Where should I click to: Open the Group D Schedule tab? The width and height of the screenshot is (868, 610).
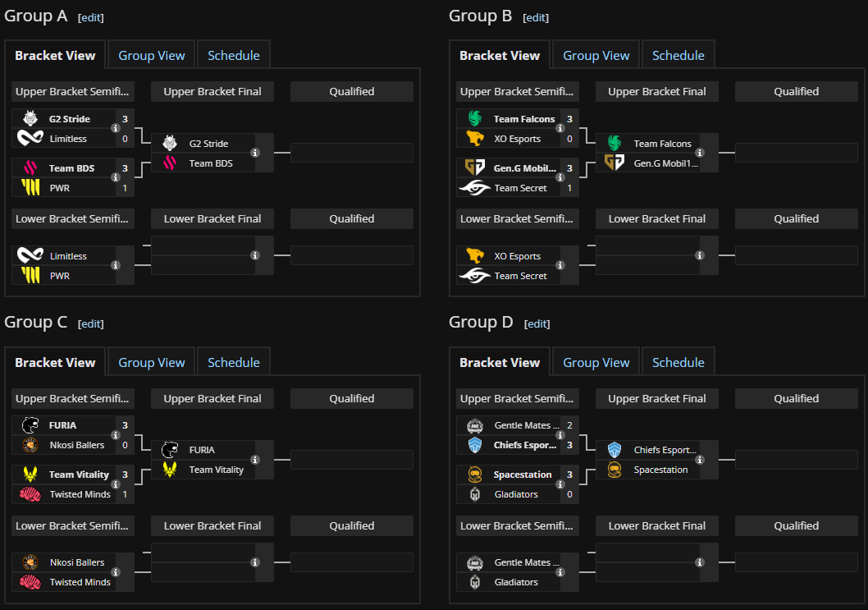[x=678, y=362]
